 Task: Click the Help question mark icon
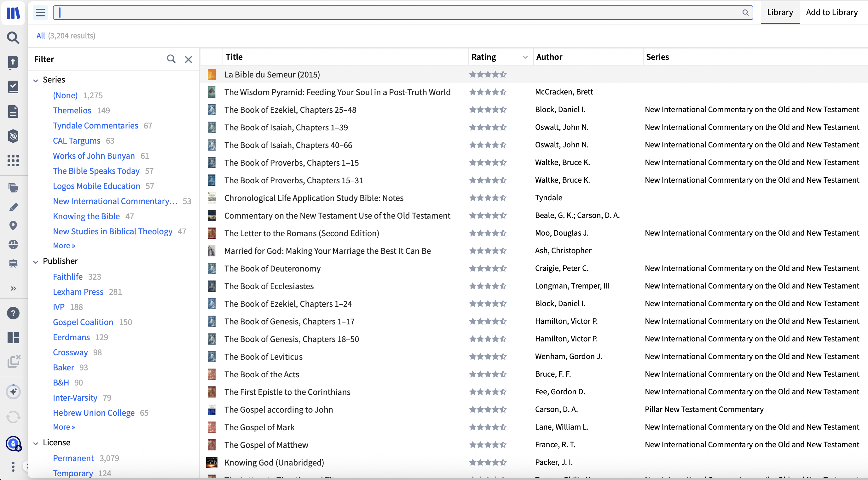pos(13,313)
